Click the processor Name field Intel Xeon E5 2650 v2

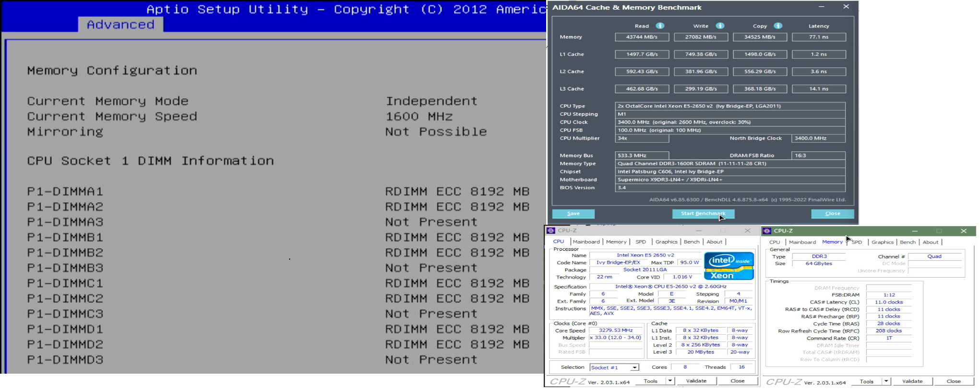pos(645,256)
